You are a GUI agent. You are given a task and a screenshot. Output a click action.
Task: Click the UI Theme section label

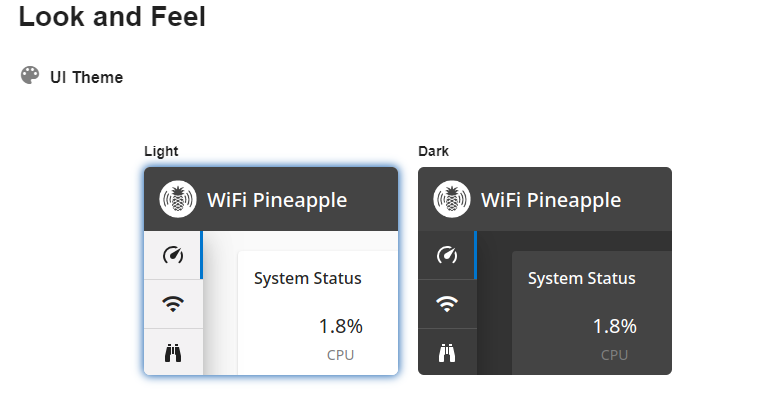pyautogui.click(x=87, y=78)
